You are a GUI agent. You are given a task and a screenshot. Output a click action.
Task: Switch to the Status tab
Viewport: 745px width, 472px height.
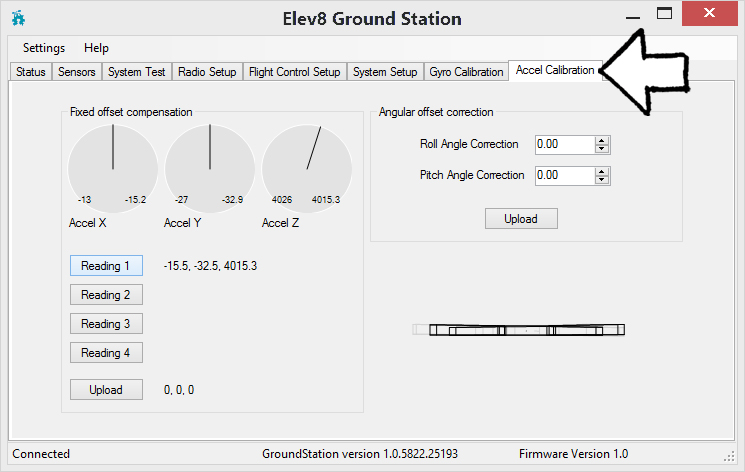pyautogui.click(x=31, y=72)
